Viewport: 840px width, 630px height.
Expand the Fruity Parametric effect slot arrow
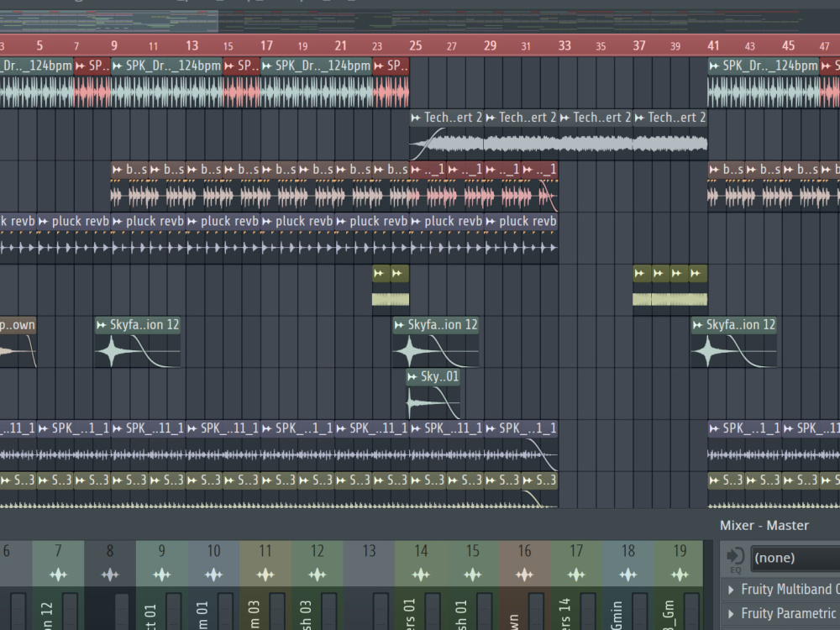click(731, 614)
